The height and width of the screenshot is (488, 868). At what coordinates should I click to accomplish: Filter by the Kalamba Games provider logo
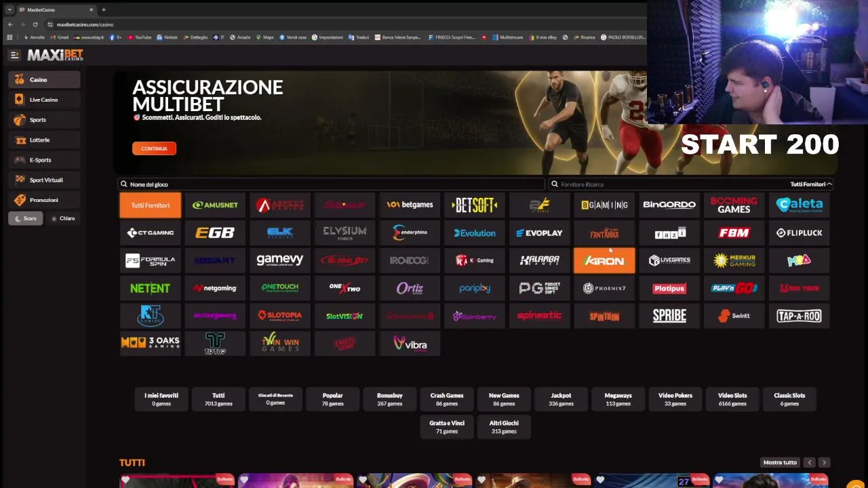[x=539, y=260]
